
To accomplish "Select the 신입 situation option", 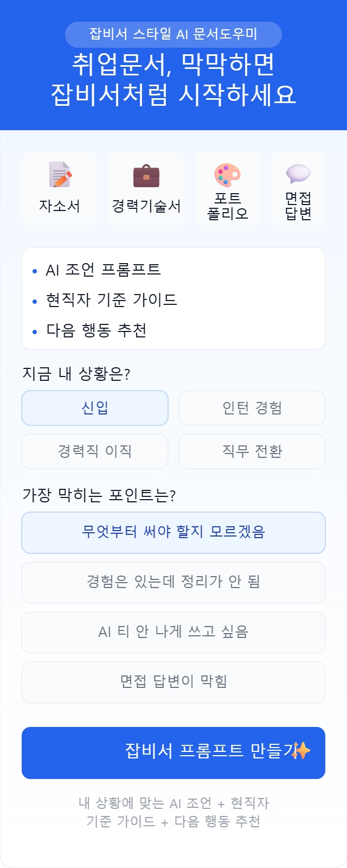I will pos(95,408).
